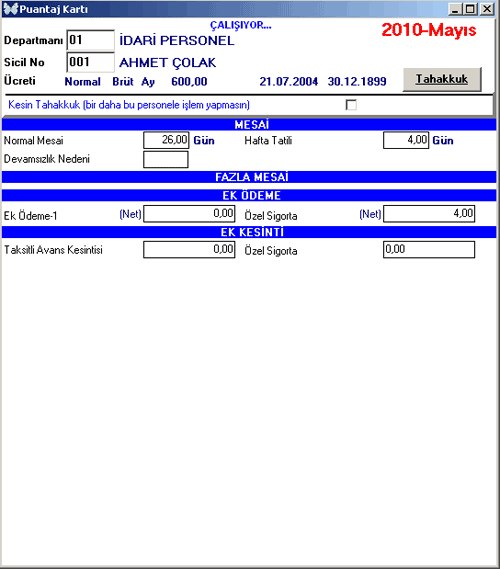Click the EK ÖDEME section header
The image size is (500, 569).
point(249,196)
